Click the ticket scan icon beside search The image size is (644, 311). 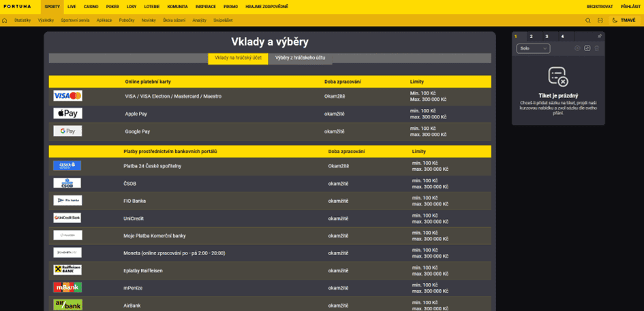600,20
